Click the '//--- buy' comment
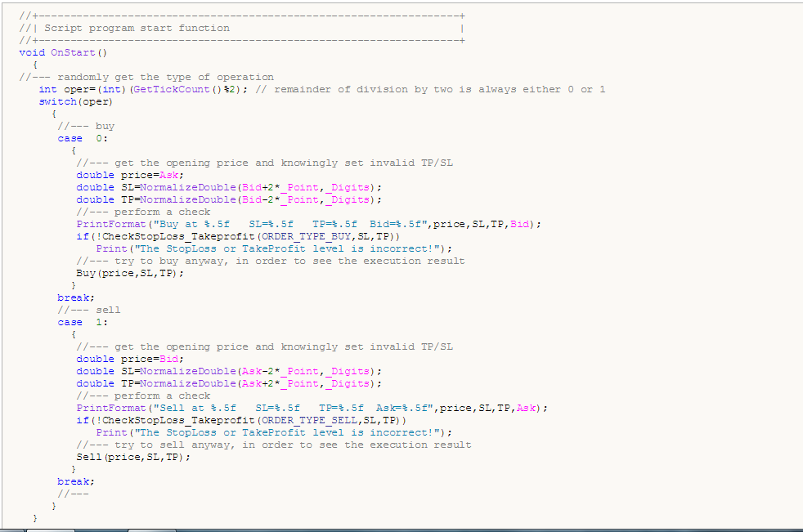Screen dimensions: 803x532 click(x=86, y=127)
